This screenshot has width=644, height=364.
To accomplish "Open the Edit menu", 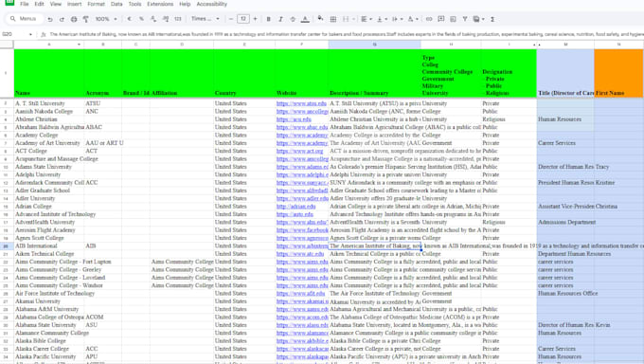I will click(39, 4).
